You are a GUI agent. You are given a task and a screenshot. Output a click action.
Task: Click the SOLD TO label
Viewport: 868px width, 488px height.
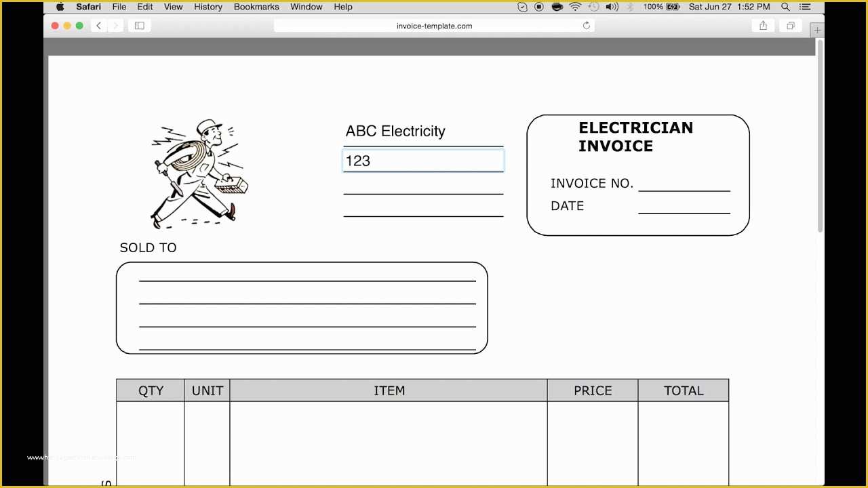[x=148, y=247]
